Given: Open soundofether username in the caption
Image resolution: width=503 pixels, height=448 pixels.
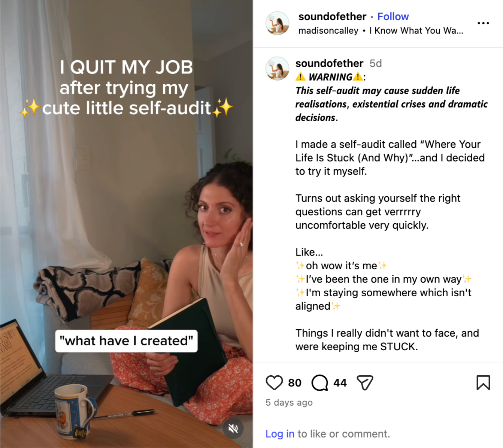Looking at the screenshot, I should 329,63.
